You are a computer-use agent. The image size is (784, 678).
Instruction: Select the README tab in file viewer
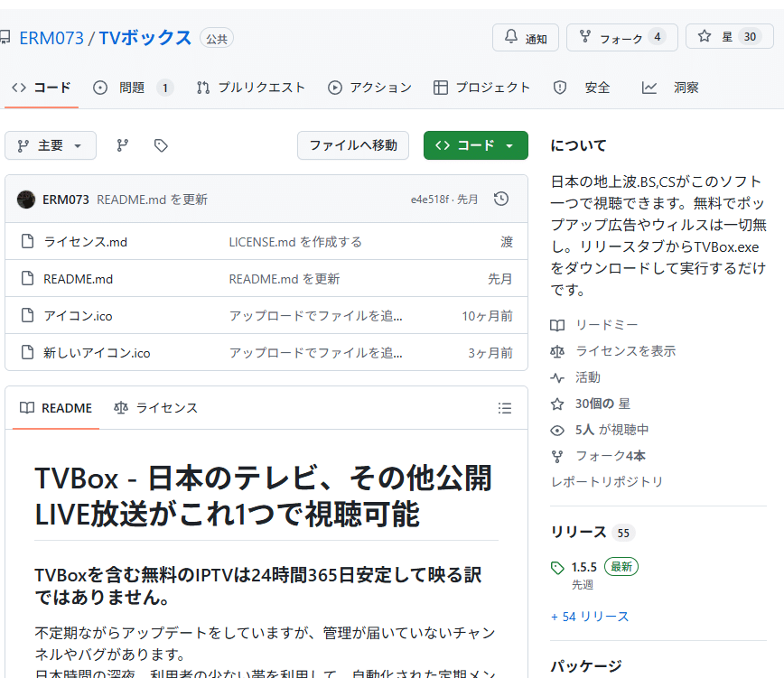tap(56, 408)
